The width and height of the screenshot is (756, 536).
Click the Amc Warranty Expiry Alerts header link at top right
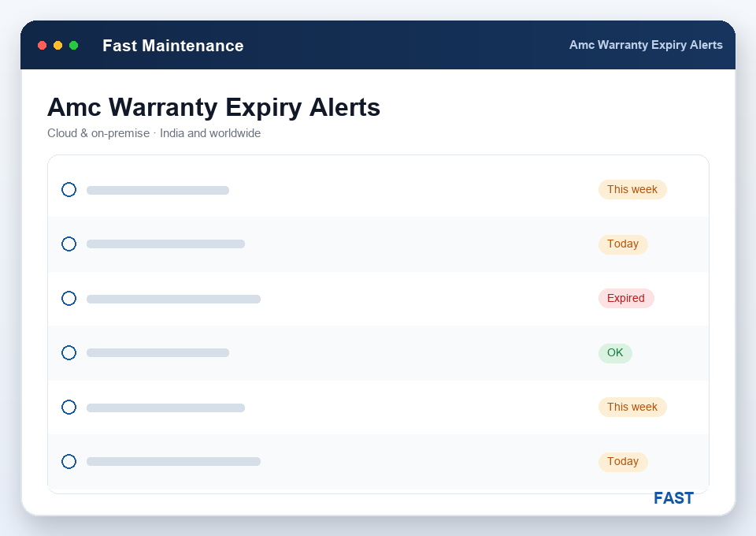(x=646, y=45)
